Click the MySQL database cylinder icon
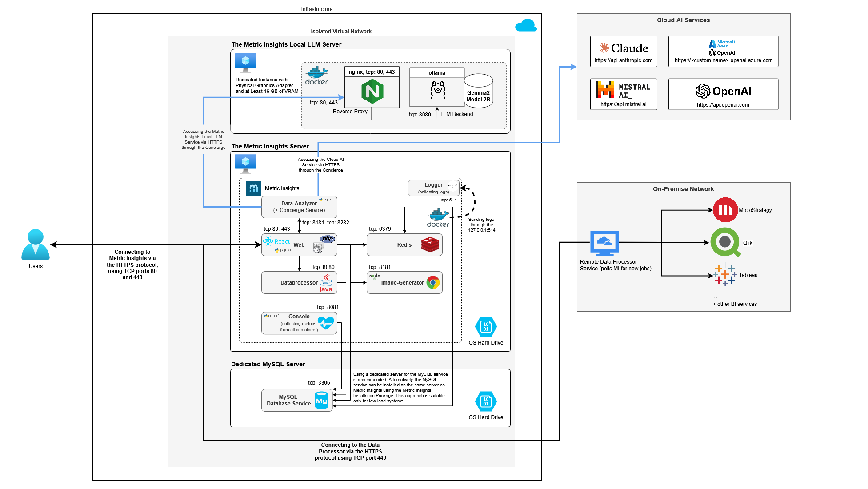The image size is (868, 489). pyautogui.click(x=321, y=401)
